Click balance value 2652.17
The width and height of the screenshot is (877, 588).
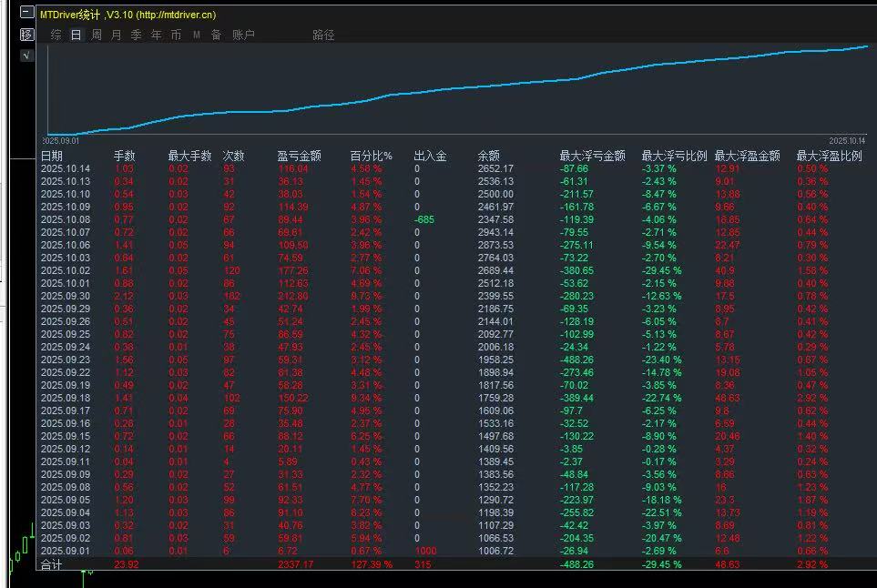pyautogui.click(x=495, y=168)
